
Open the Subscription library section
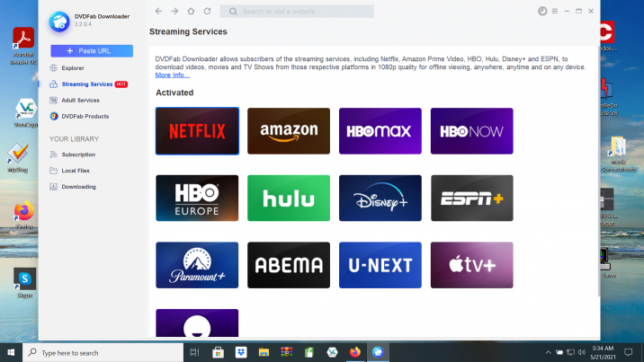(x=78, y=155)
